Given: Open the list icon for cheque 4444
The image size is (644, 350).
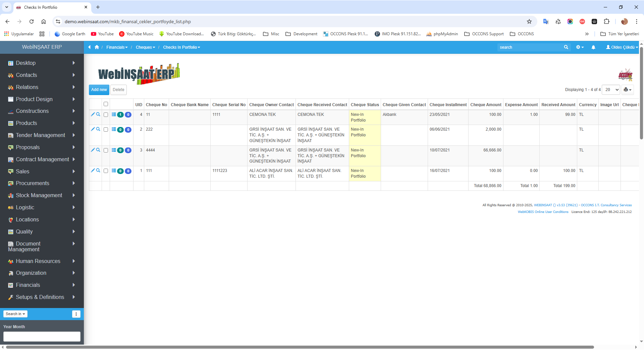Looking at the screenshot, I should (x=114, y=150).
